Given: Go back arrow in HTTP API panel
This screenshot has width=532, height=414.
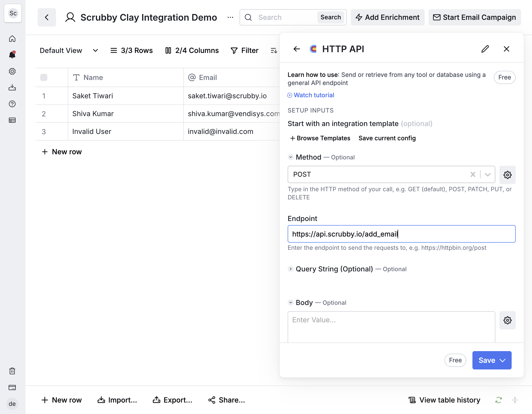Looking at the screenshot, I should [x=297, y=49].
